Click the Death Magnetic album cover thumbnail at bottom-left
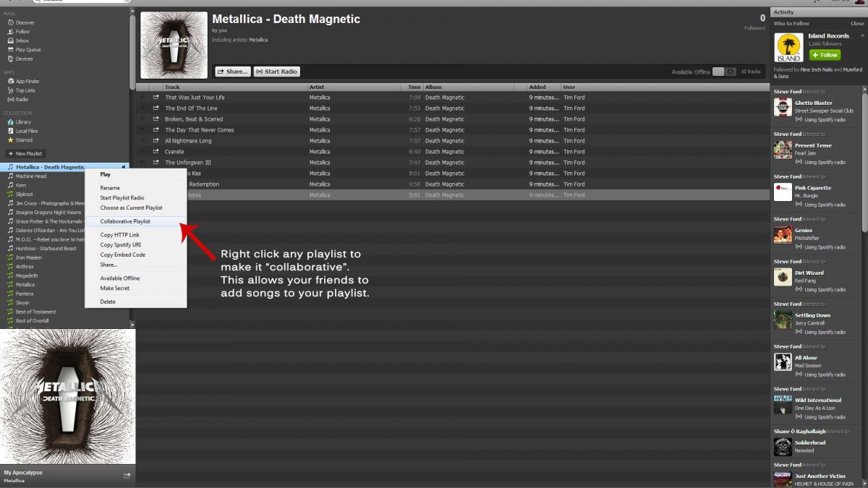Image resolution: width=868 pixels, height=488 pixels. point(67,396)
